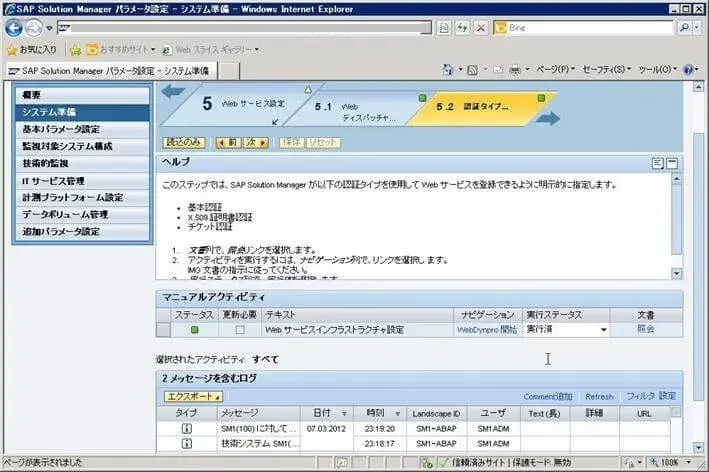Click the roadmap right arrow
The height and width of the screenshot is (472, 709).
click(x=548, y=118)
